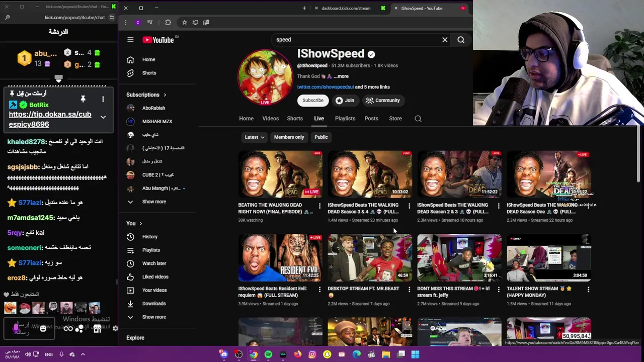This screenshot has height=362, width=644.
Task: Open the Community button
Action: [382, 101]
